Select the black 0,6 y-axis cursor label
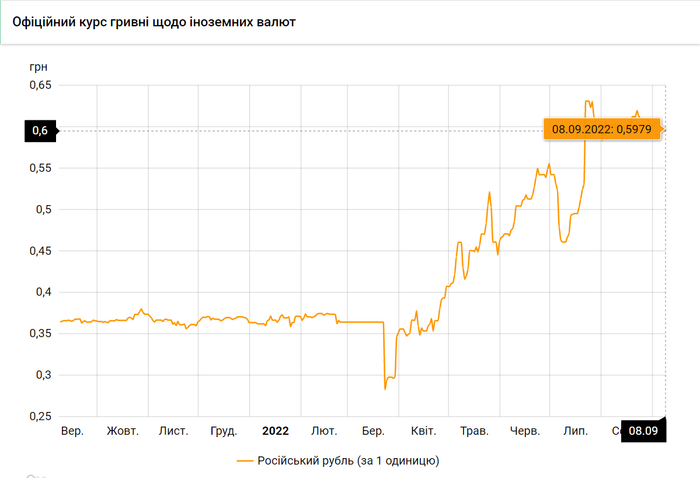The height and width of the screenshot is (478, 700). click(x=40, y=130)
